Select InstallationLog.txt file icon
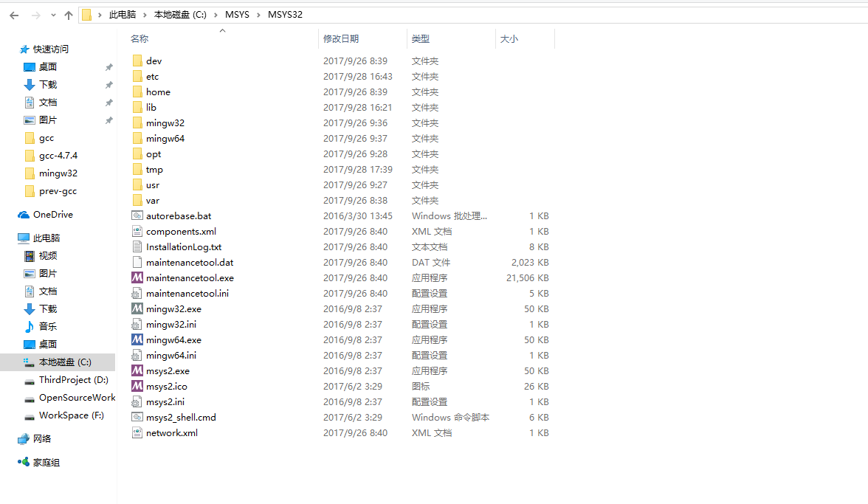868x504 pixels. point(137,246)
